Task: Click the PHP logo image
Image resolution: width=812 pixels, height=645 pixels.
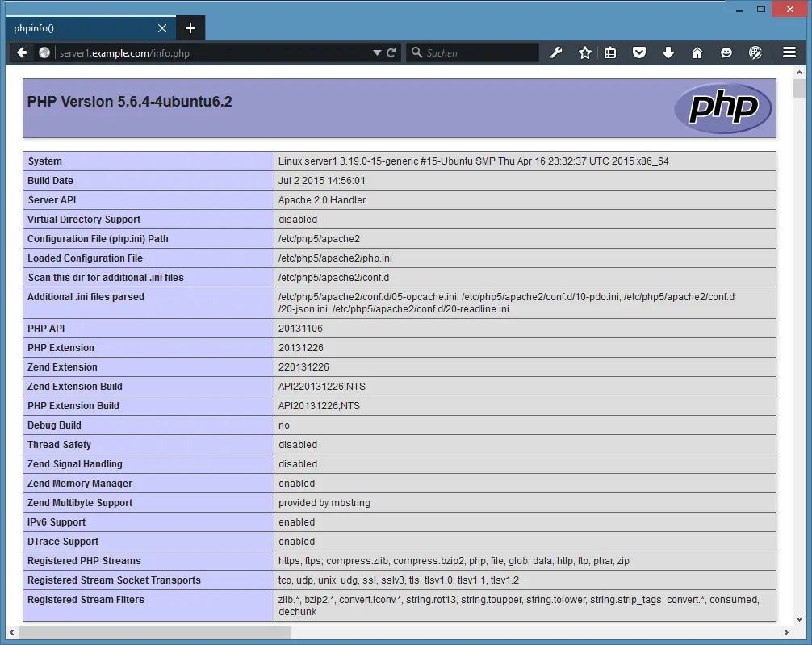Action: [723, 107]
